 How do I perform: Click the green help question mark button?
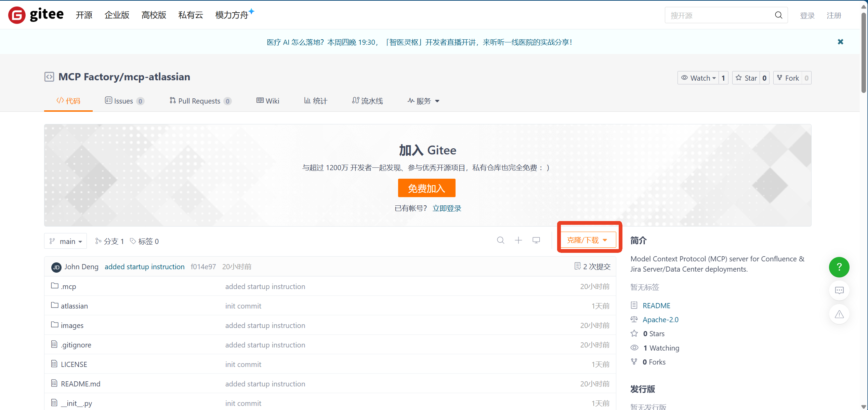[x=839, y=267]
